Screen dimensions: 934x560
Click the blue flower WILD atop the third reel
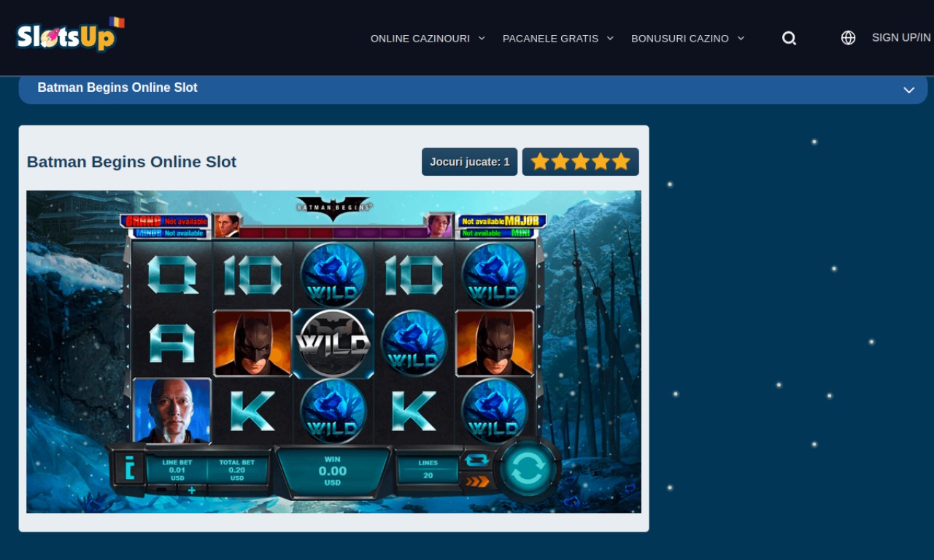pos(333,275)
